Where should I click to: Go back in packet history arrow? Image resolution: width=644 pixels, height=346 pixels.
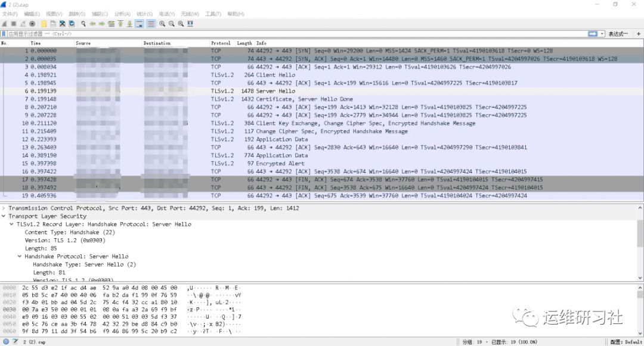(x=93, y=24)
